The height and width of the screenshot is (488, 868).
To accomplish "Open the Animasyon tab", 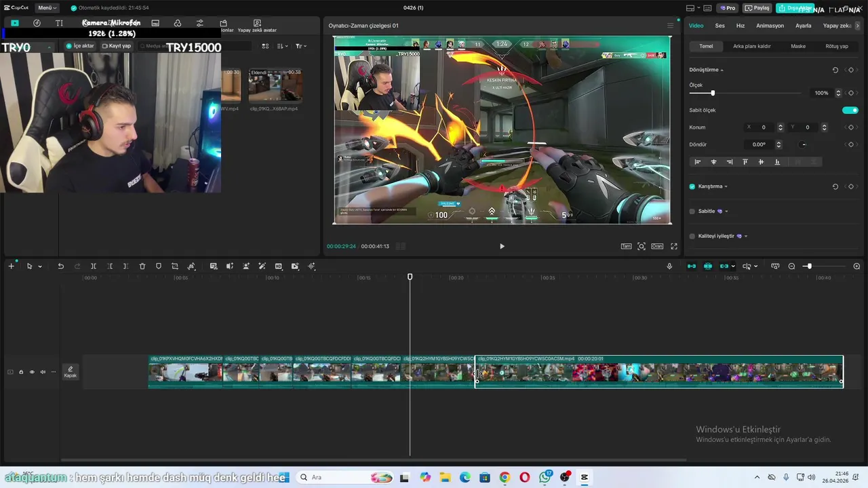I will click(770, 26).
